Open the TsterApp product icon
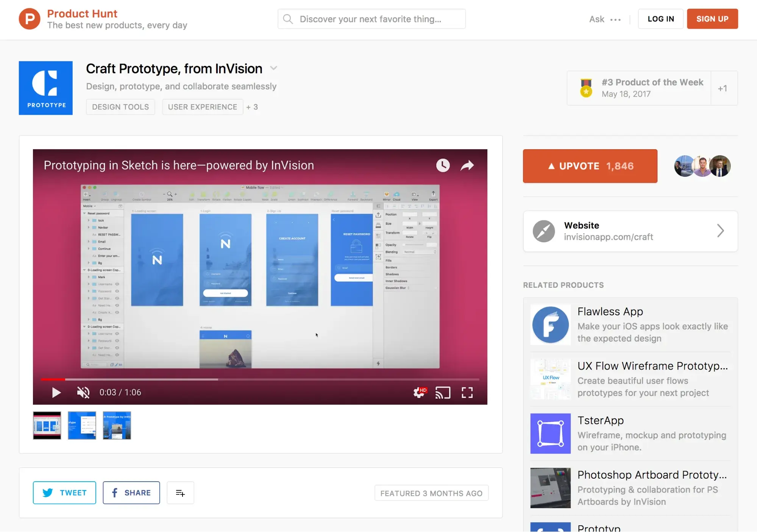Screen dimensions: 757x532 (551, 434)
